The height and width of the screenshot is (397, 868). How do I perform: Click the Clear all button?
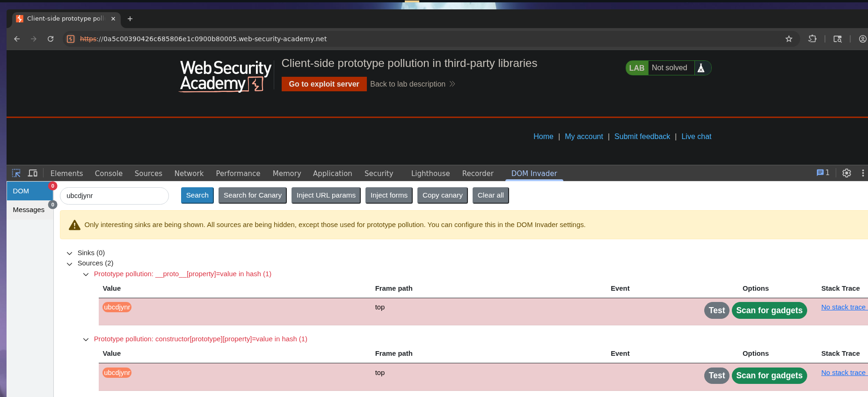point(491,195)
